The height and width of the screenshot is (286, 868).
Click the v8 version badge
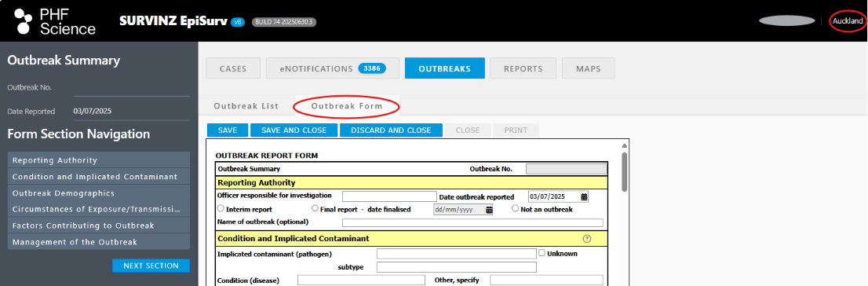tap(238, 22)
